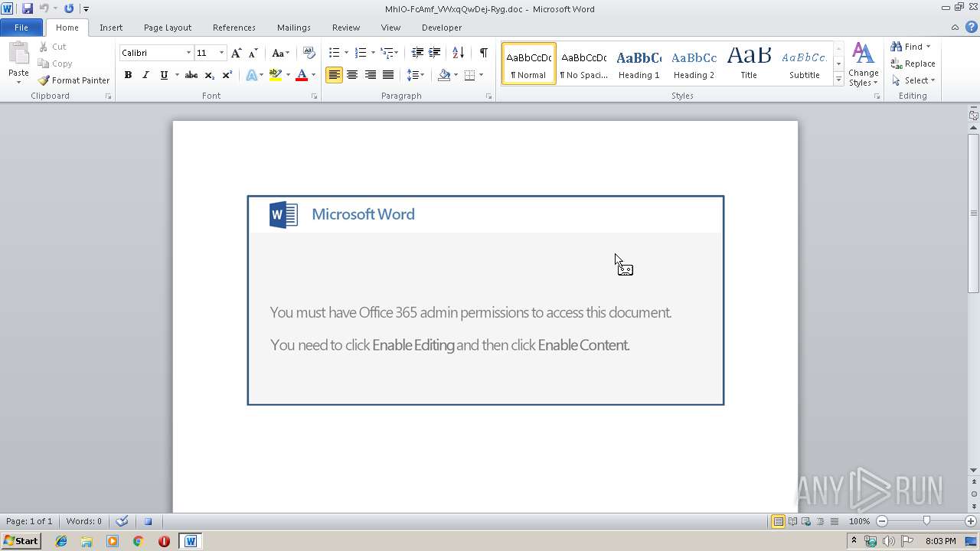Open the File tab

pyautogui.click(x=21, y=28)
